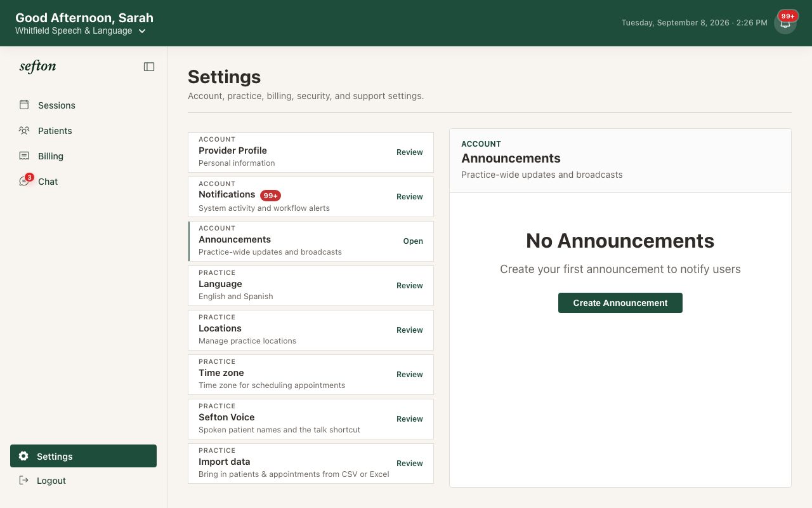
Task: Click Open on the Announcements row
Action: 413,241
